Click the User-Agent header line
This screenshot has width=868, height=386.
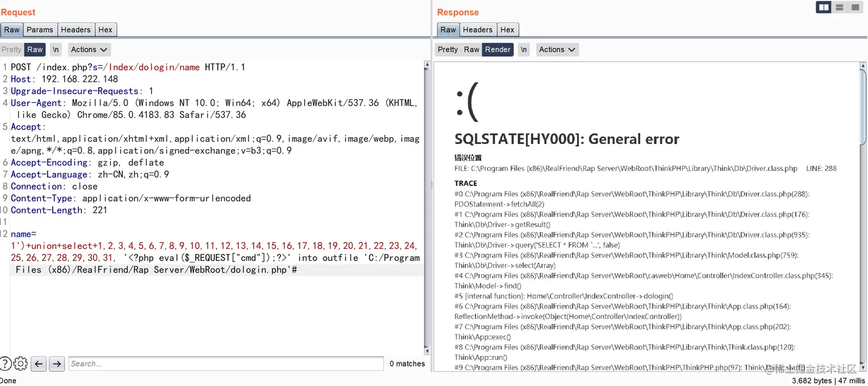point(214,109)
